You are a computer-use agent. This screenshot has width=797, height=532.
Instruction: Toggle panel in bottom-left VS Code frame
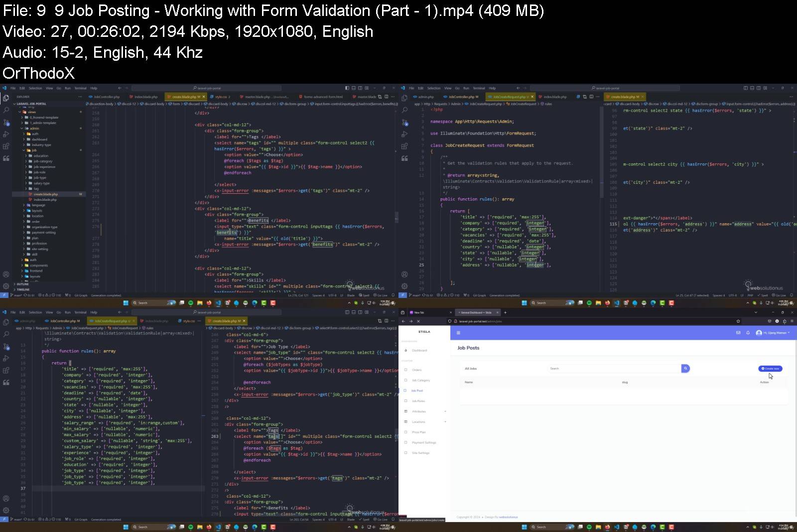click(354, 312)
